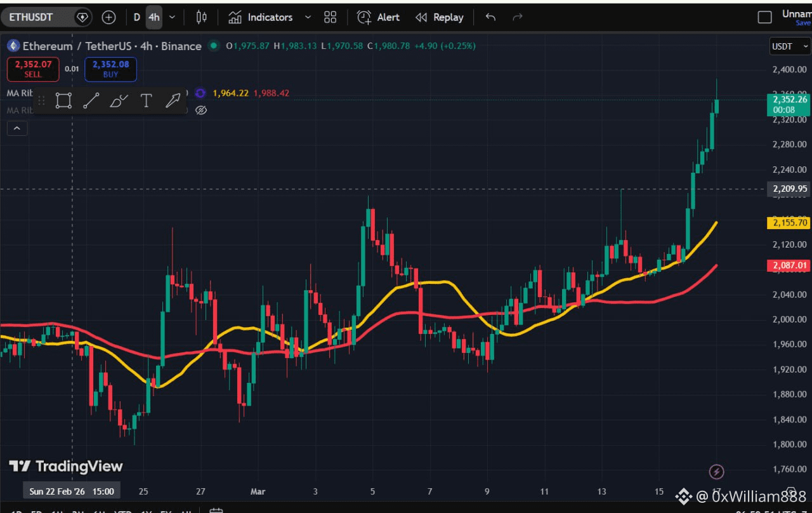The width and height of the screenshot is (812, 513).
Task: Click the 1,800.00 price axis label
Action: 790,444
